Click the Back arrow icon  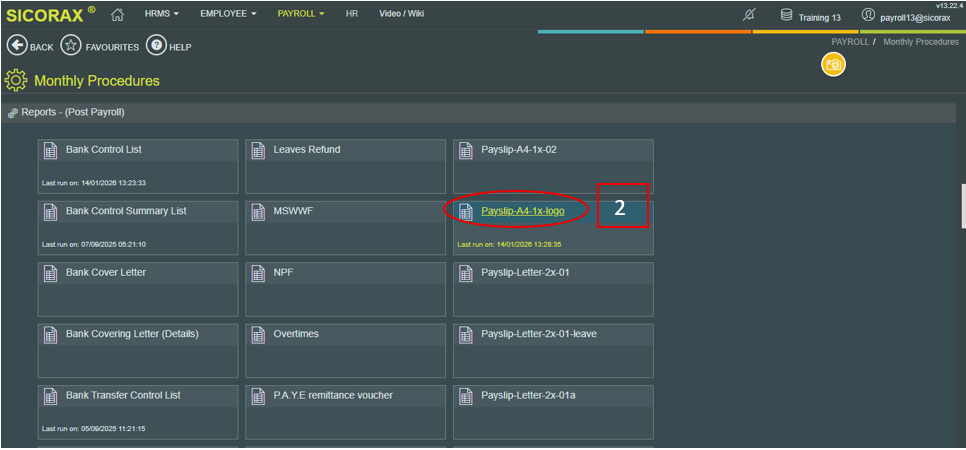coord(16,46)
